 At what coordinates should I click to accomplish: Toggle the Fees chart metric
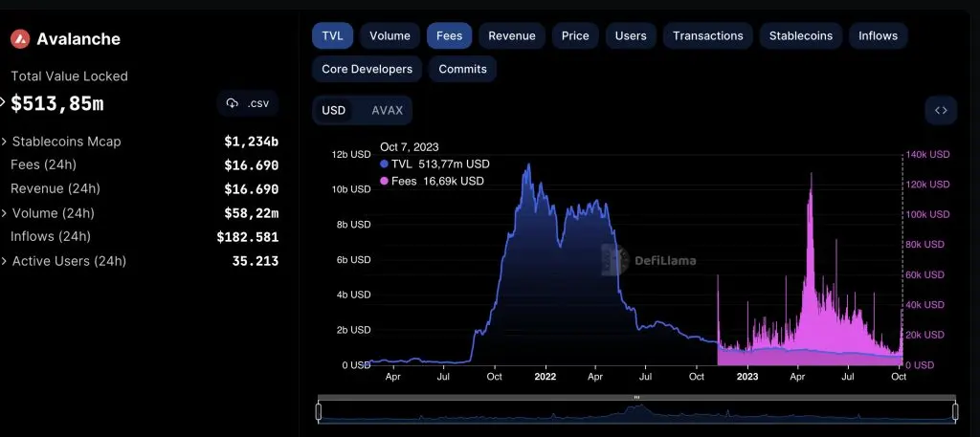449,35
